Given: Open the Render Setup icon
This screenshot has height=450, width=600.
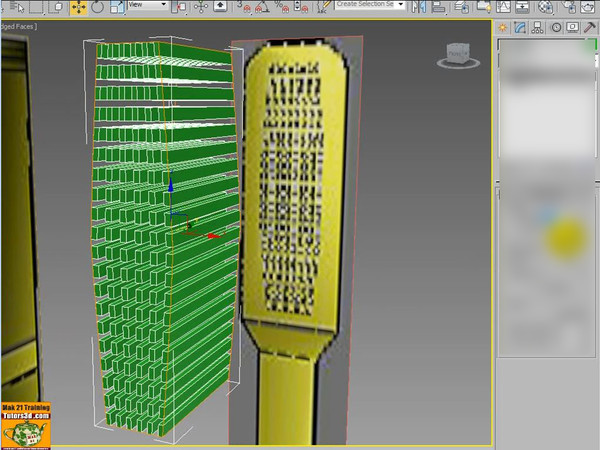Looking at the screenshot, I should 569,7.
